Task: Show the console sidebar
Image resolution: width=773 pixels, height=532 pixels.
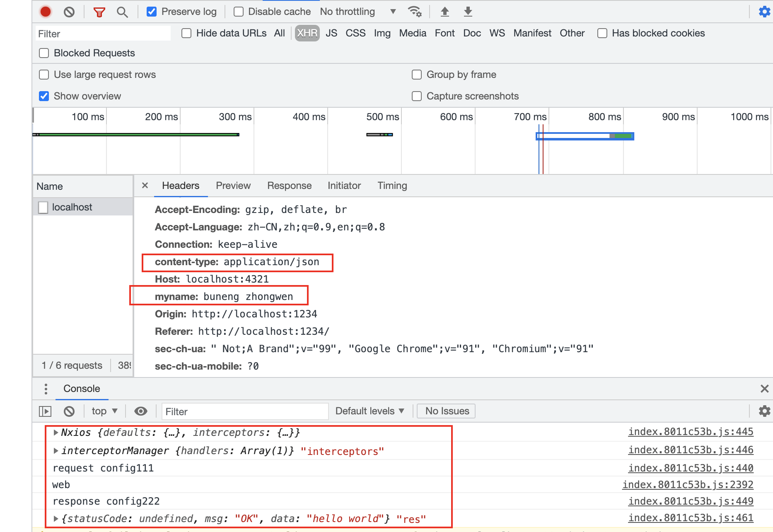Action: pyautogui.click(x=45, y=411)
